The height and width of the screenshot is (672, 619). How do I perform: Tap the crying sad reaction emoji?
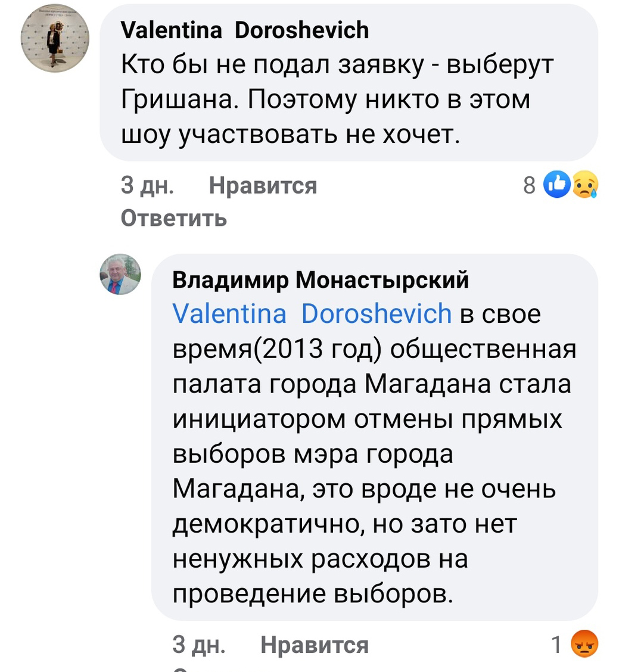pyautogui.click(x=585, y=185)
